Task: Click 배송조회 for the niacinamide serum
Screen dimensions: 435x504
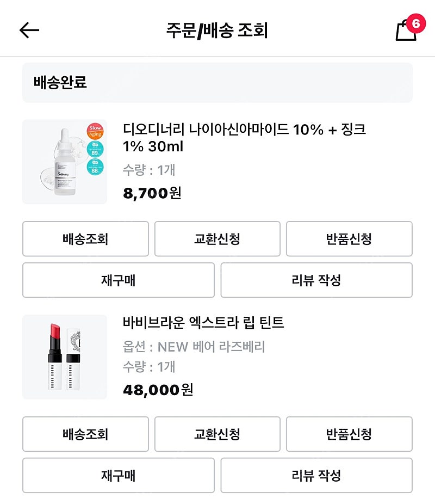Action: click(85, 239)
